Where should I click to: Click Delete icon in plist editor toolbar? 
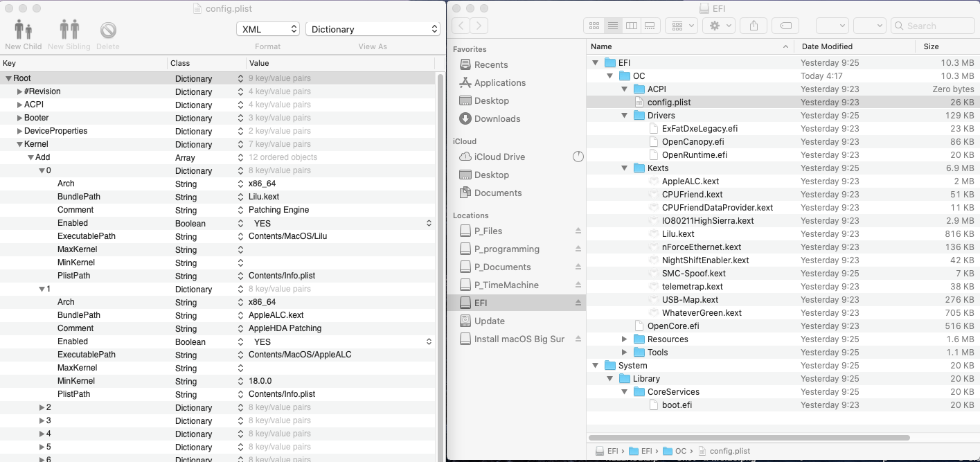108,30
